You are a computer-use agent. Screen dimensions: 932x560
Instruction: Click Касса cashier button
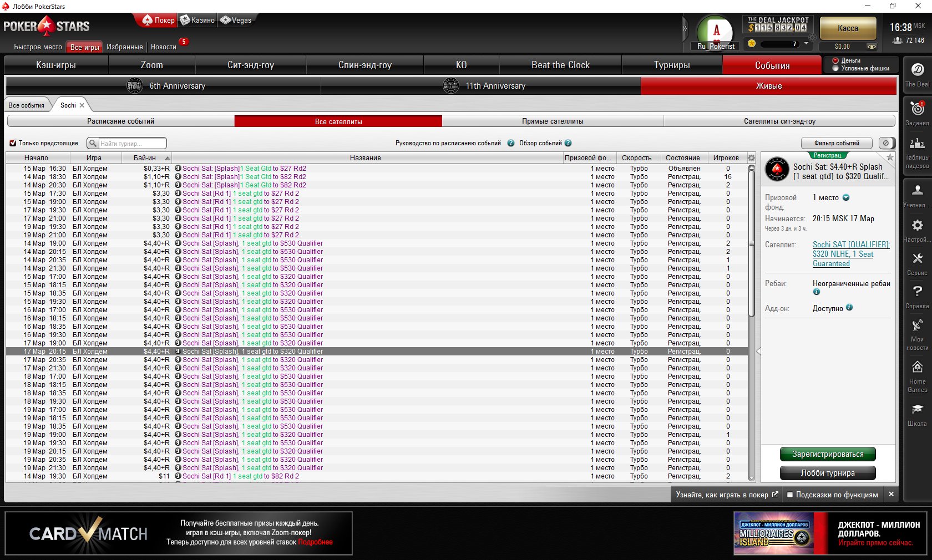tap(848, 28)
